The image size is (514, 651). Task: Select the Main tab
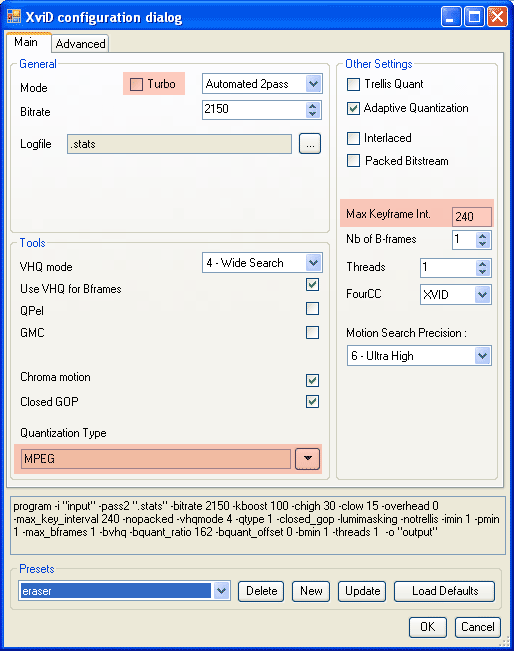click(26, 42)
